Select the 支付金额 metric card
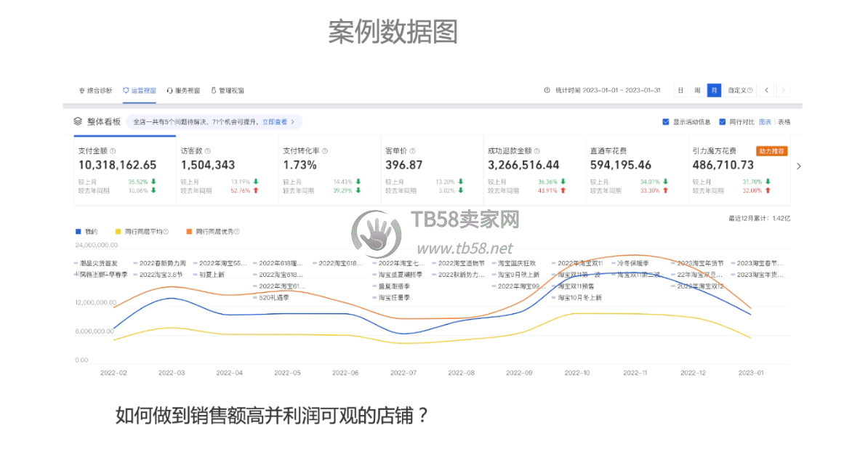 click(124, 170)
